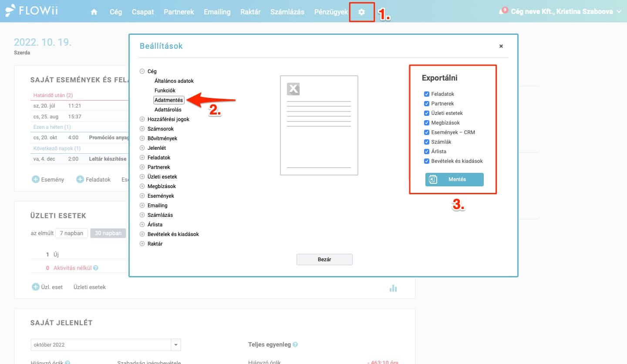The width and height of the screenshot is (627, 364).
Task: Click the Határidő után (2) heading
Action: 53,95
